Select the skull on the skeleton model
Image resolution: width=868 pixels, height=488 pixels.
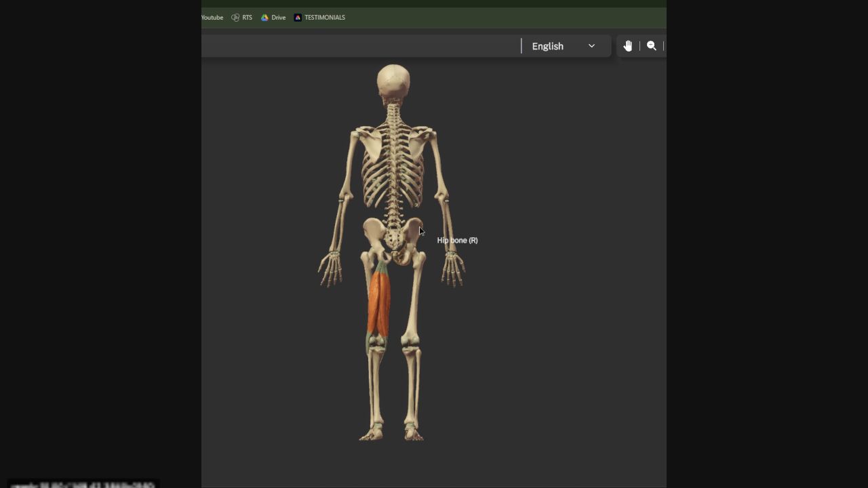pos(393,83)
